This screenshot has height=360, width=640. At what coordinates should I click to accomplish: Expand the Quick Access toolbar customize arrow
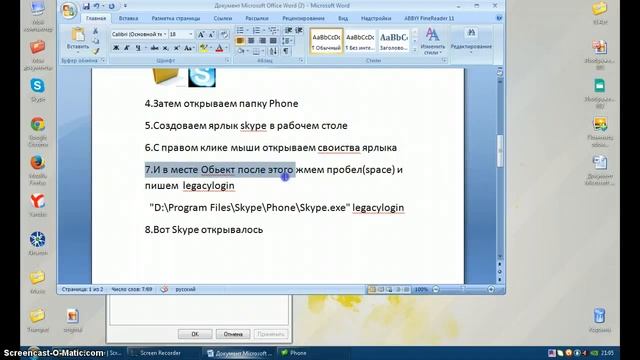[x=125, y=6]
